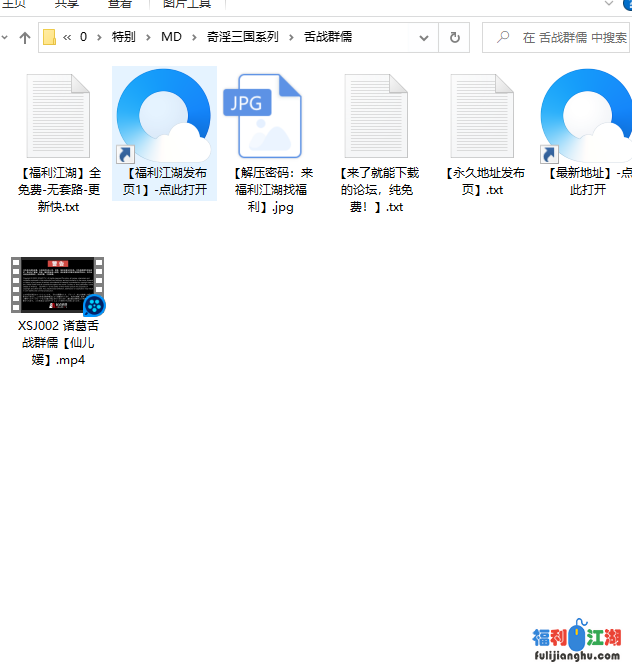Navigate to the MD breadcrumb folder
The height and width of the screenshot is (671, 632).
pyautogui.click(x=171, y=38)
